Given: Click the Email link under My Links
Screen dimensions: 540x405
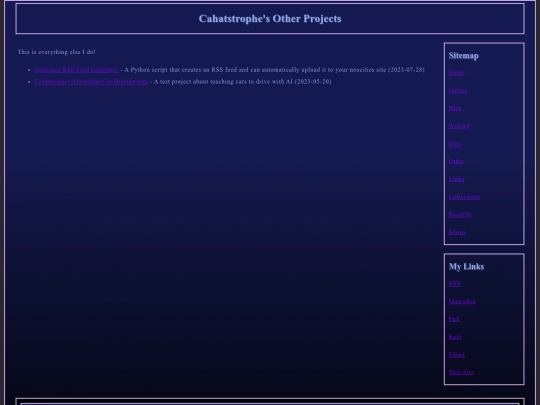Looking at the screenshot, I should pyautogui.click(x=457, y=354).
